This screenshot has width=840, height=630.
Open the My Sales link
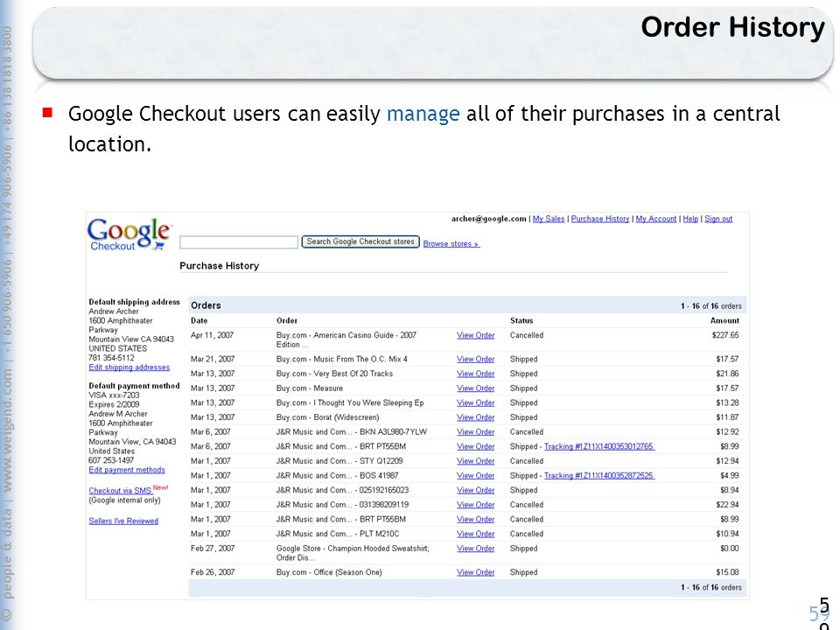pyautogui.click(x=549, y=219)
